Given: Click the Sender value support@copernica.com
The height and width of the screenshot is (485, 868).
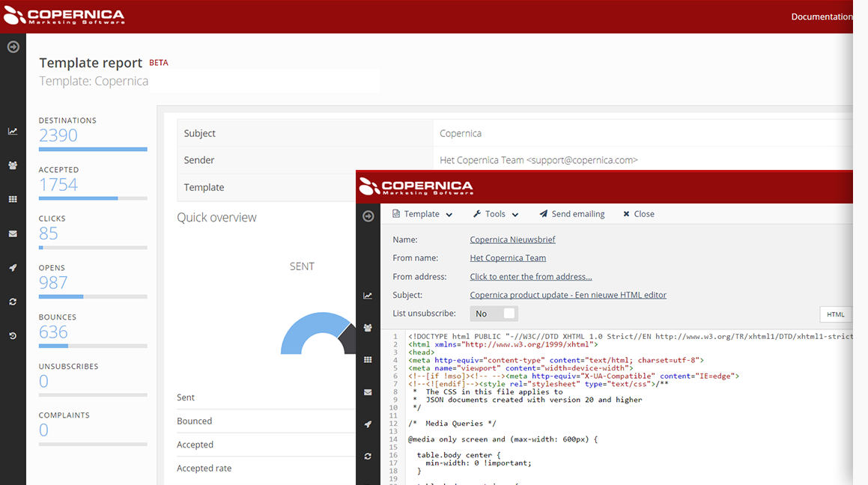Looking at the screenshot, I should [x=538, y=160].
